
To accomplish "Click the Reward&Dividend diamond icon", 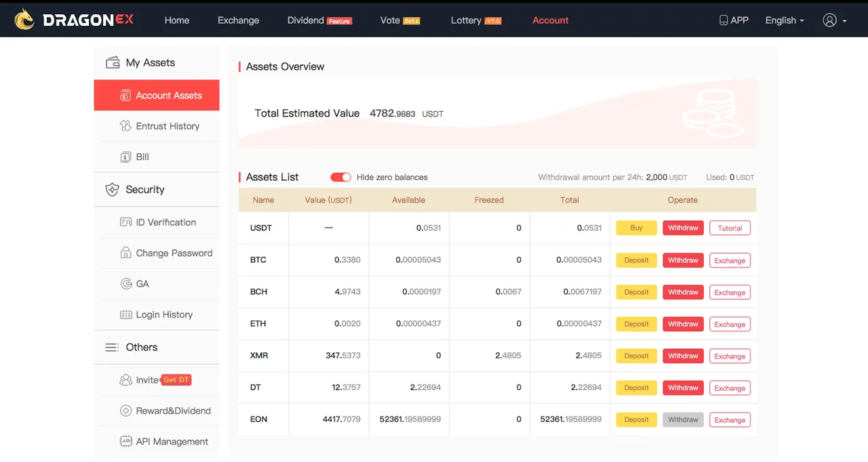I will (125, 411).
